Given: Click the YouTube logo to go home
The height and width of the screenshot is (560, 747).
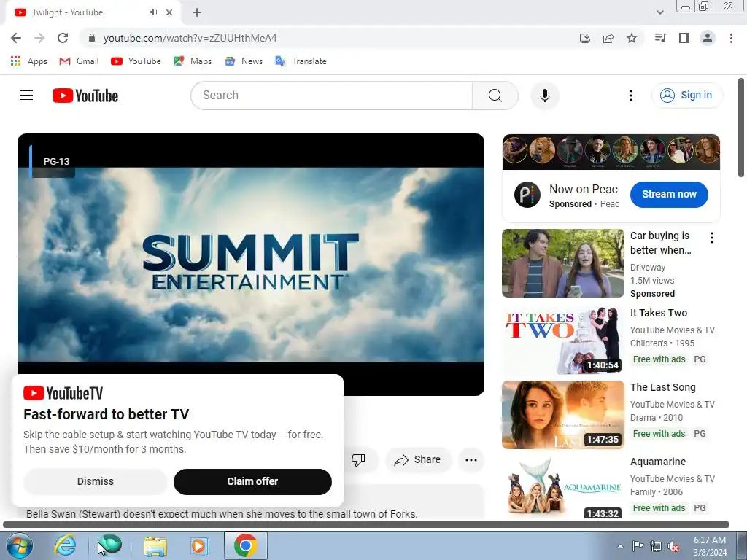Looking at the screenshot, I should click(85, 96).
